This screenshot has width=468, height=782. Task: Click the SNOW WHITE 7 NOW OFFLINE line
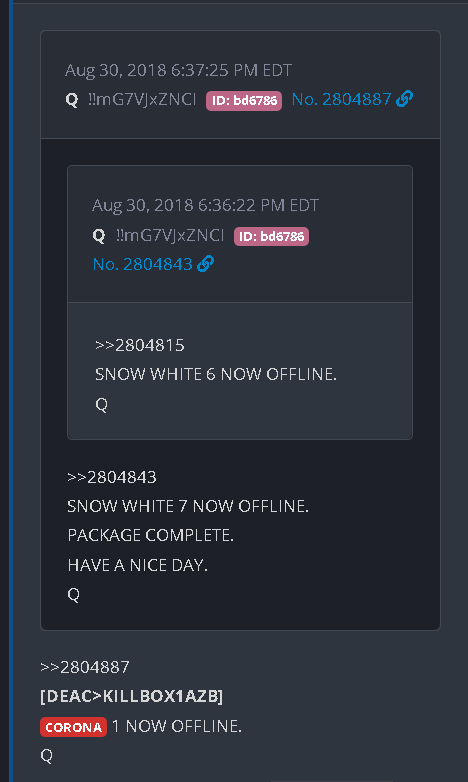pyautogui.click(x=188, y=506)
